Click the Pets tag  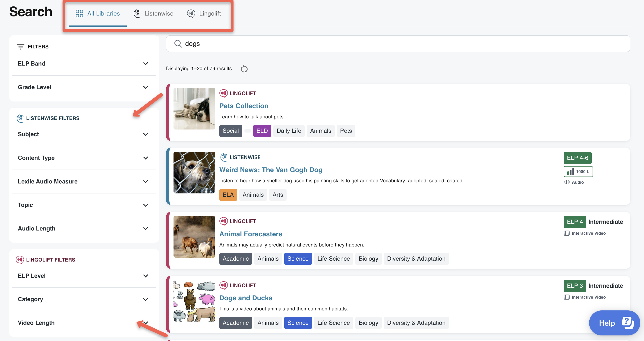coord(346,131)
